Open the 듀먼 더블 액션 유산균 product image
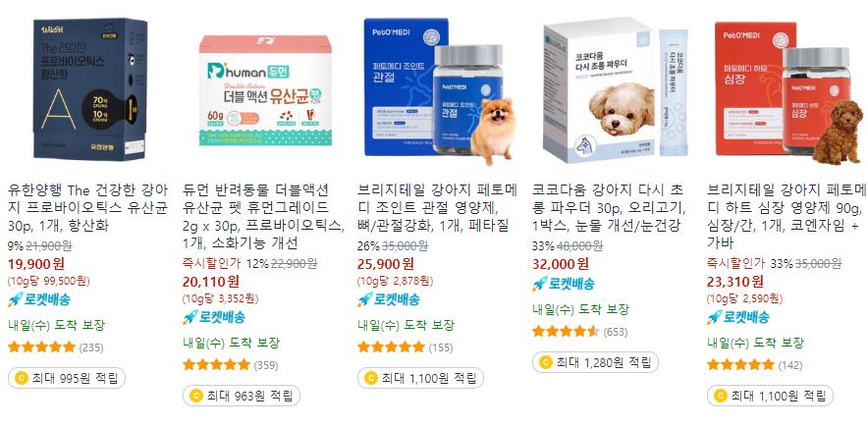 point(265,90)
